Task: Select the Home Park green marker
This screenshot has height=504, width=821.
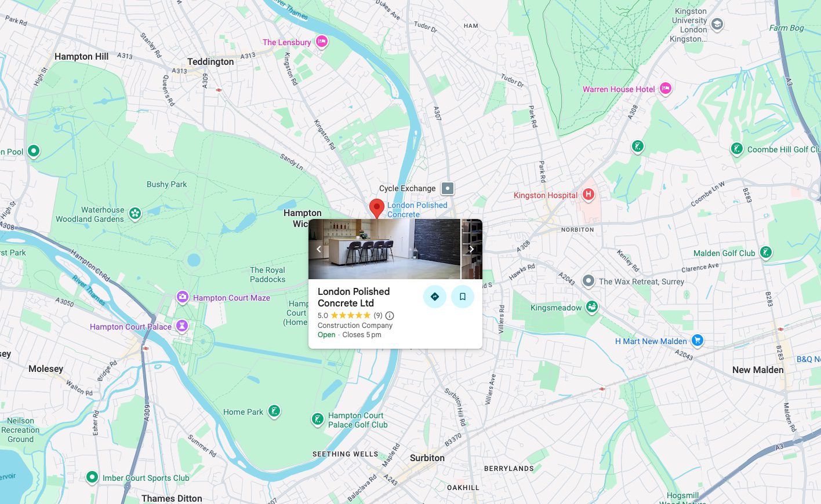Action: click(274, 411)
